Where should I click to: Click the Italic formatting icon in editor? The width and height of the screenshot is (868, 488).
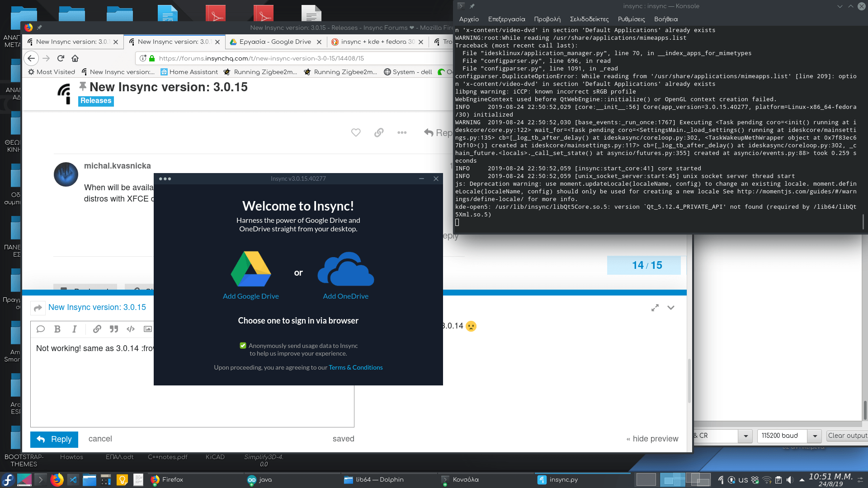click(75, 329)
